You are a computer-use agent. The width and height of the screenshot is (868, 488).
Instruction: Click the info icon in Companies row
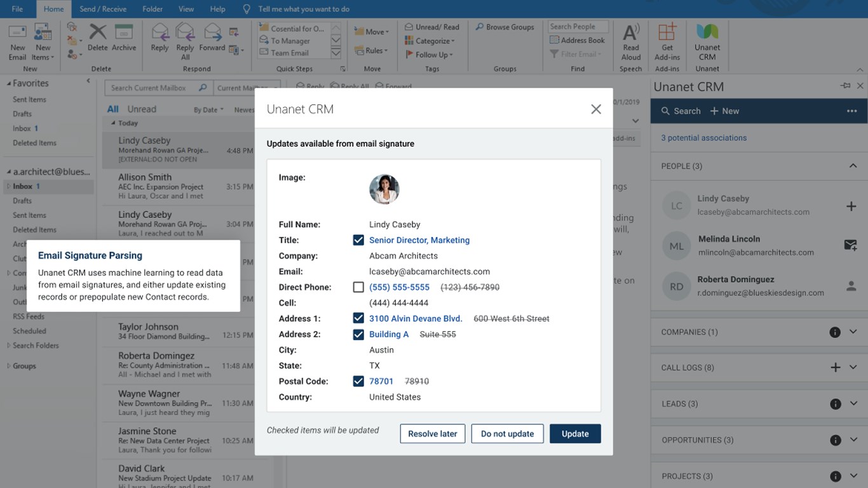835,332
